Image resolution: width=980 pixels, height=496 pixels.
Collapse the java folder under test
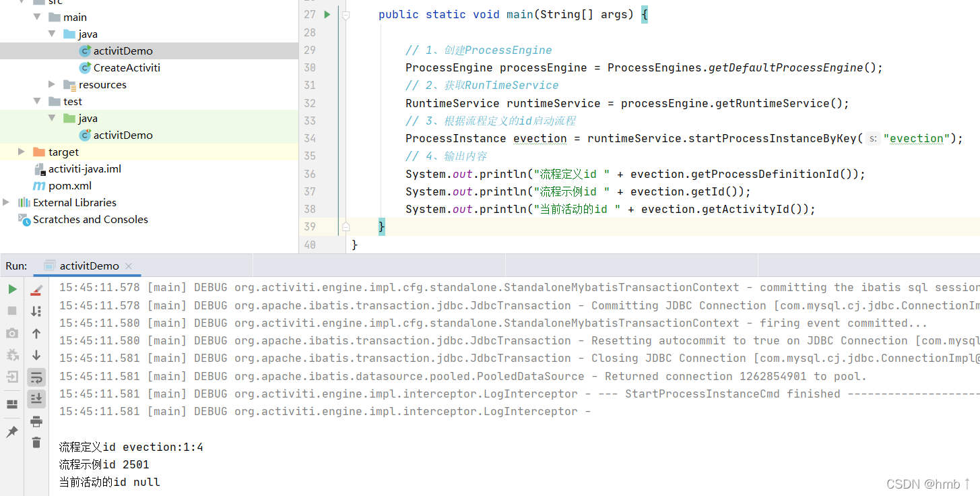[x=52, y=118]
